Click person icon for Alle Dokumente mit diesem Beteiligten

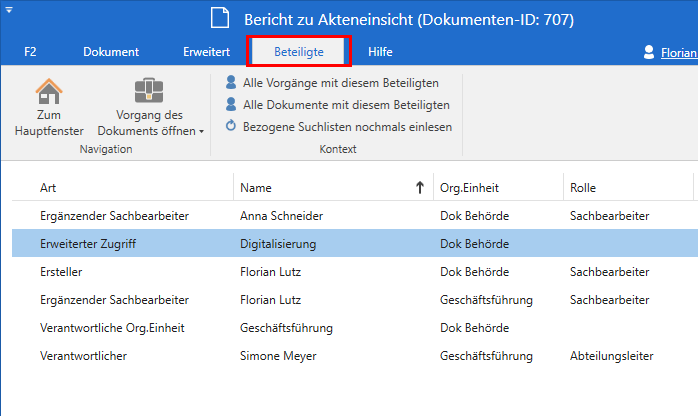click(x=232, y=104)
